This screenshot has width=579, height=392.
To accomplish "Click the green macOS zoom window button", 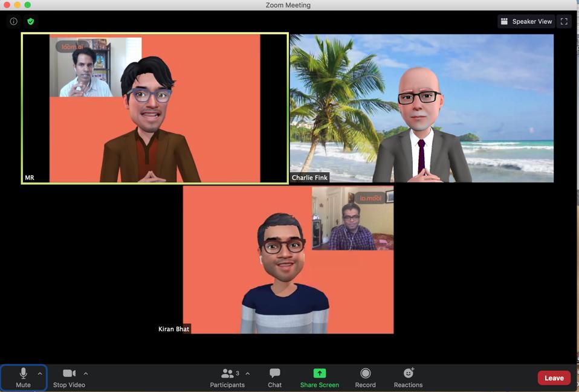I will (27, 5).
